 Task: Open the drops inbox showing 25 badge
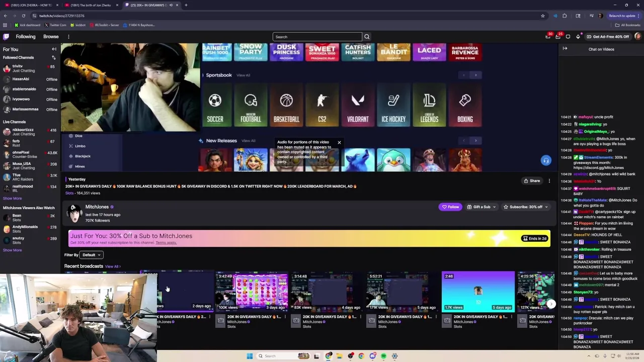[558, 37]
